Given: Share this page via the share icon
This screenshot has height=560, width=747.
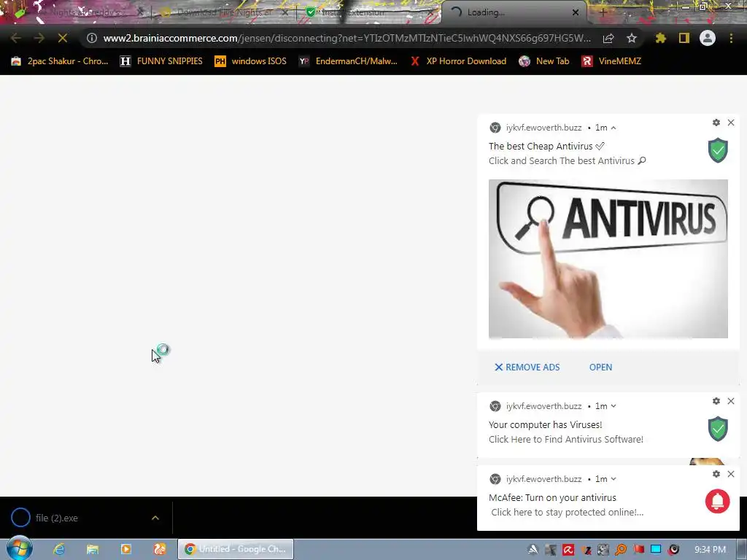Looking at the screenshot, I should (608, 38).
